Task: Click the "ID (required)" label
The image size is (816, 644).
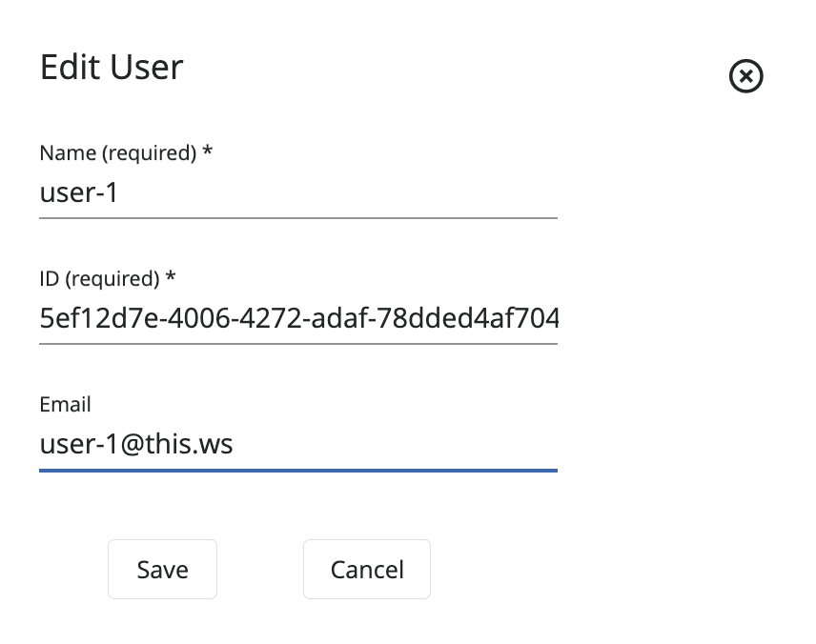Action: tap(100, 278)
